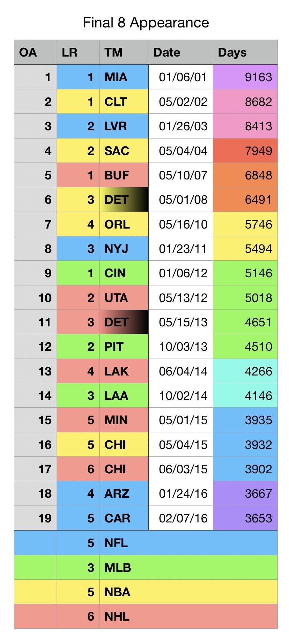The image size is (289, 644).
Task: Select the LR column header
Action: [78, 52]
